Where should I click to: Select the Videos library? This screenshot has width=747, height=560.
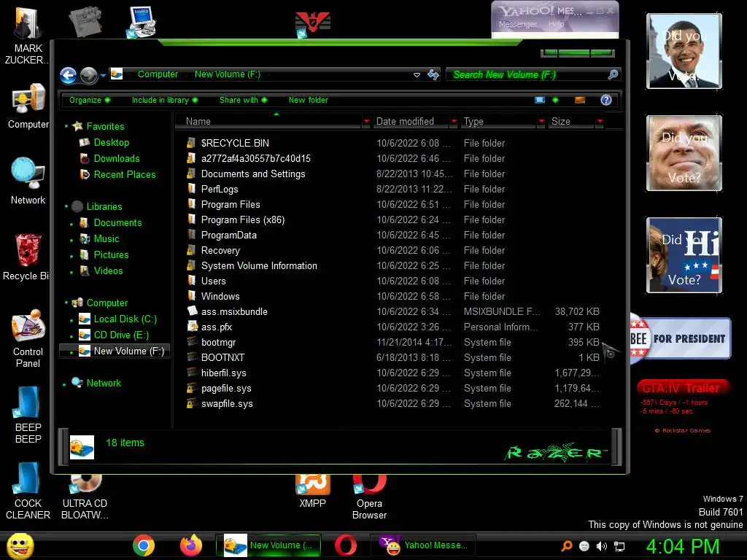point(108,271)
